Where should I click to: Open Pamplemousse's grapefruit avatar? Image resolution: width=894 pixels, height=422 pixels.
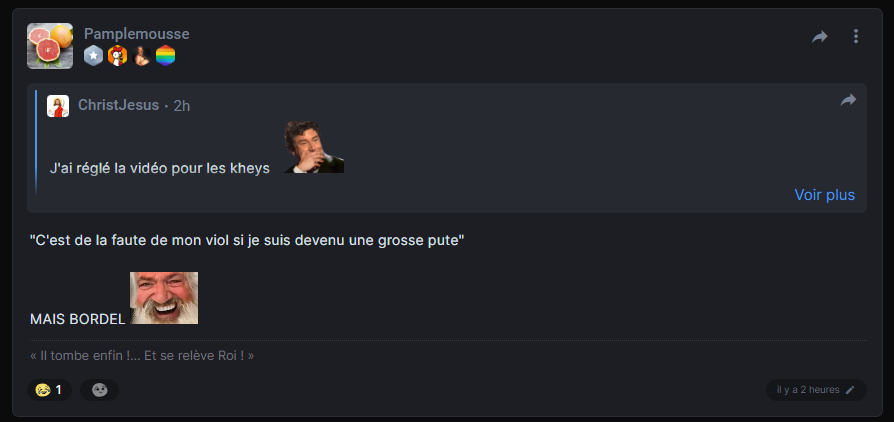click(50, 46)
